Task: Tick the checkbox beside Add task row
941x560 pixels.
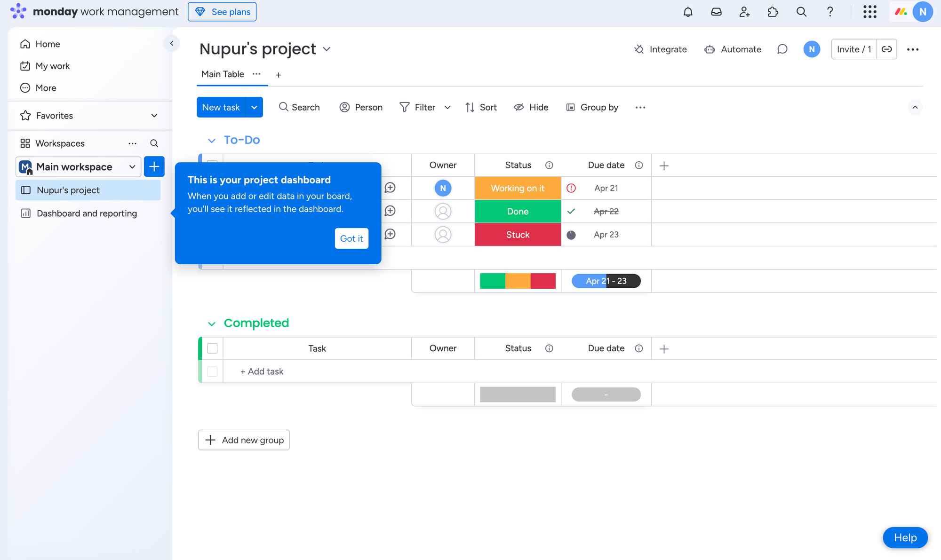Action: 212,371
